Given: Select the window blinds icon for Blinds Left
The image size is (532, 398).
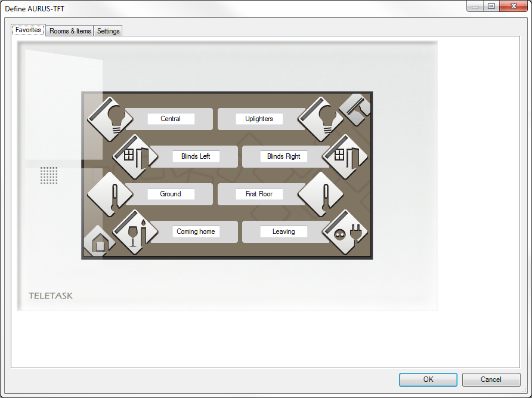Looking at the screenshot, I should (x=135, y=156).
